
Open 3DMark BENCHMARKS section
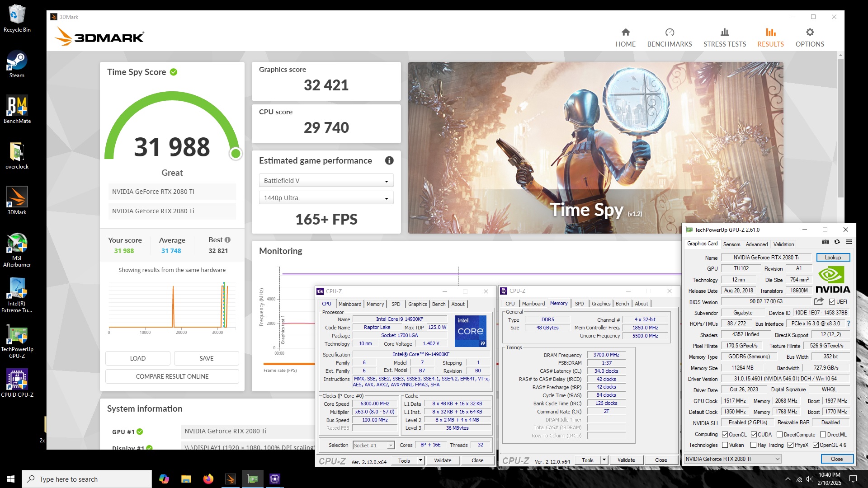(670, 38)
